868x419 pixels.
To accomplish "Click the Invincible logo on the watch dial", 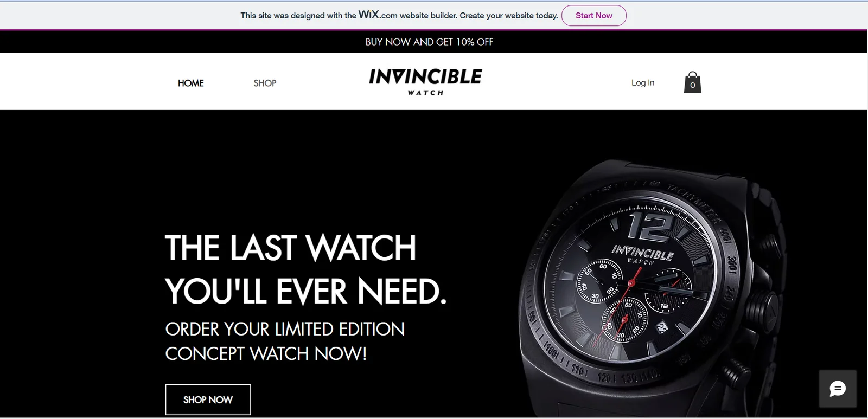I will click(642, 254).
